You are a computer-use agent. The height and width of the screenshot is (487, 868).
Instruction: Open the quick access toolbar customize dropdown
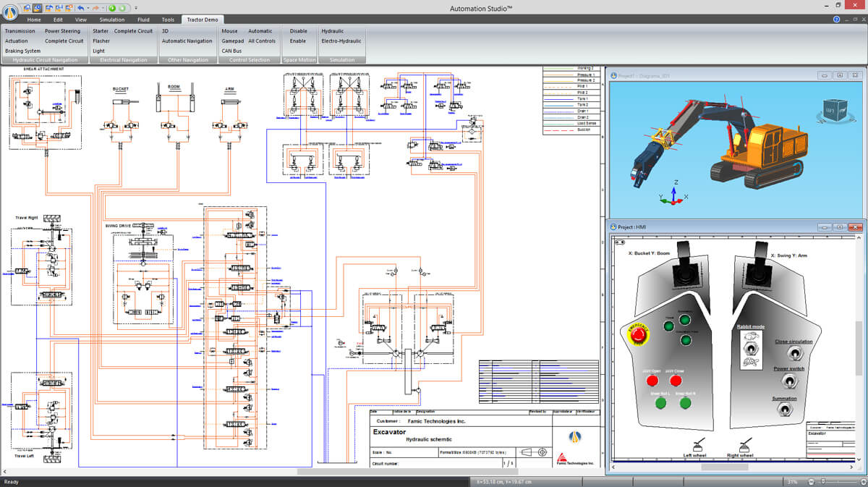tap(136, 7)
